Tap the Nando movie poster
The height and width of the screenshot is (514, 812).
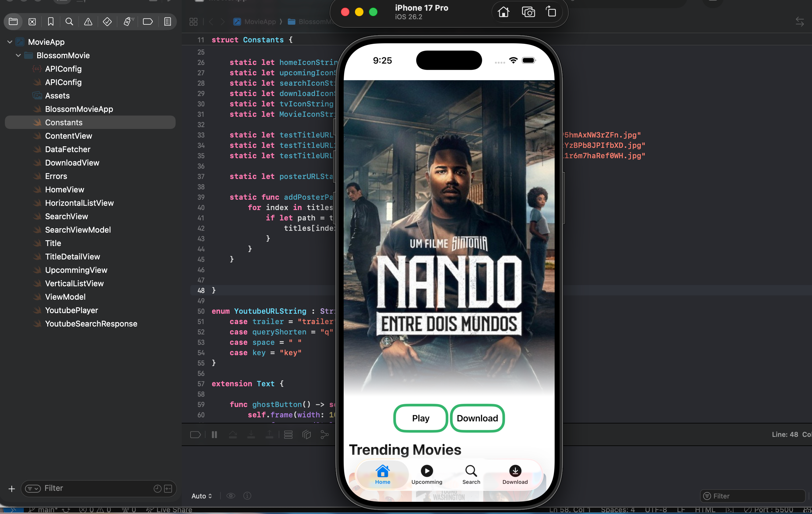(x=449, y=237)
